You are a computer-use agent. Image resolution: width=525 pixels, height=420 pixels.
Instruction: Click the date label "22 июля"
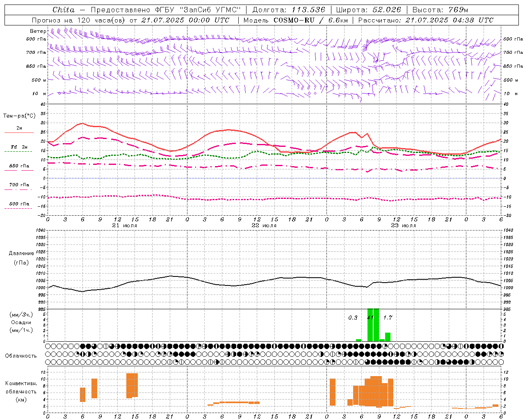tap(264, 226)
